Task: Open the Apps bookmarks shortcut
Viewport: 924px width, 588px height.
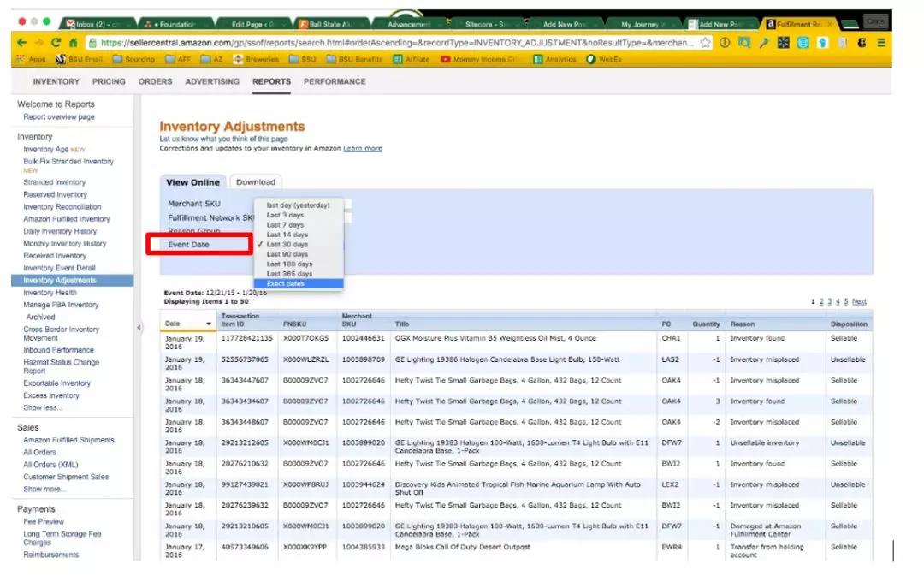Action: click(x=31, y=60)
